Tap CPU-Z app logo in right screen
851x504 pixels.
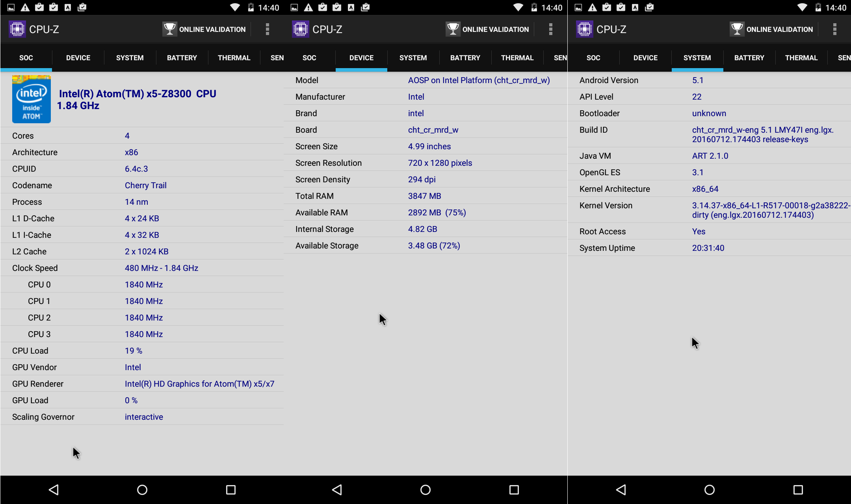584,29
